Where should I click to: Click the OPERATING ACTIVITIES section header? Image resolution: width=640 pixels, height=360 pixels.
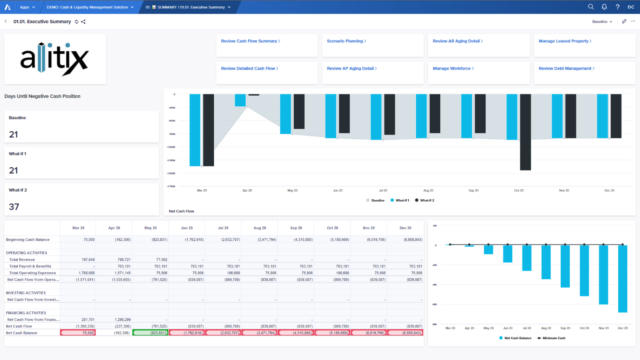point(26,253)
